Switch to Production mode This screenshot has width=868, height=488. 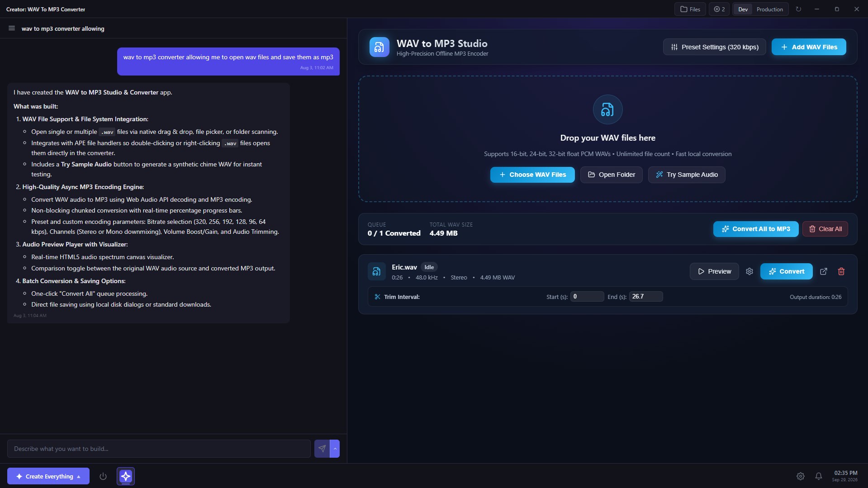[769, 9]
